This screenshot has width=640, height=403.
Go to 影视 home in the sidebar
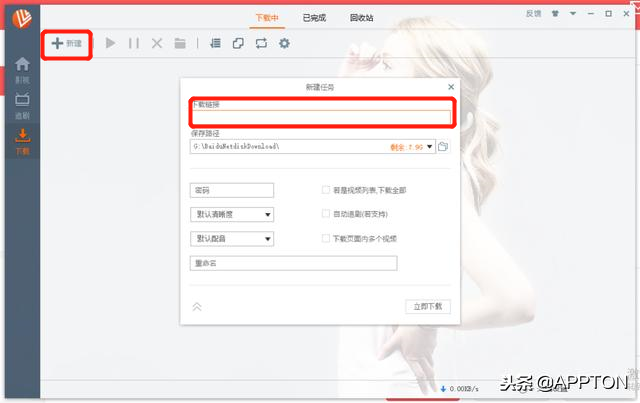[x=22, y=70]
